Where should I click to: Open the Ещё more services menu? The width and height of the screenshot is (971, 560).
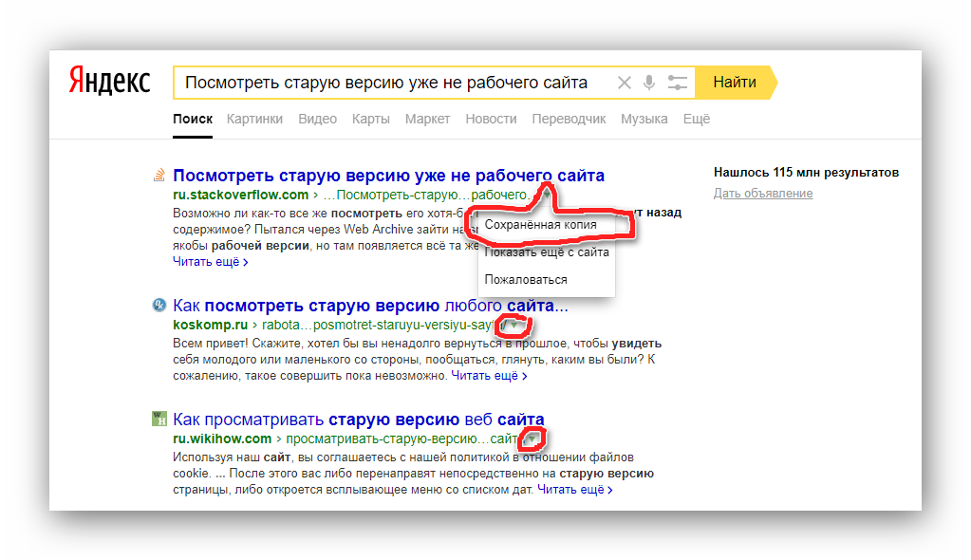(696, 119)
